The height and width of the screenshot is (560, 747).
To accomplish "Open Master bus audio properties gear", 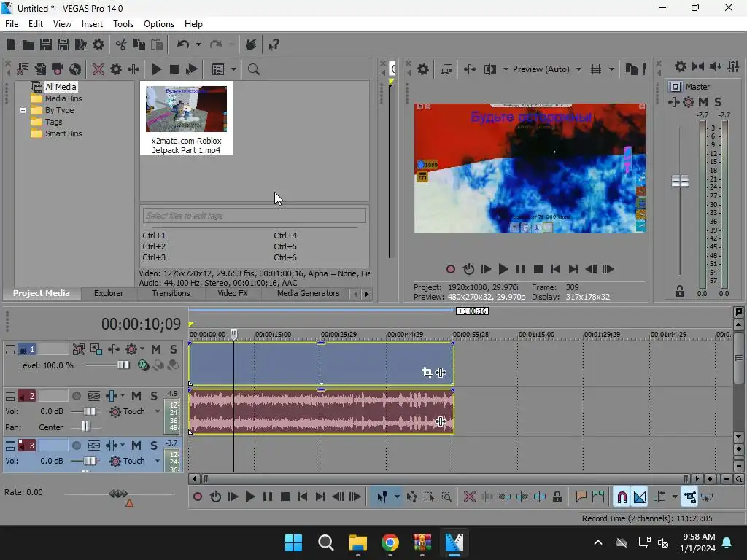I will (x=680, y=66).
